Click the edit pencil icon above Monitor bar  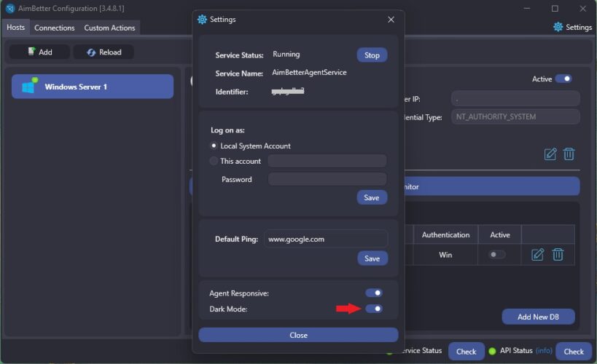550,154
